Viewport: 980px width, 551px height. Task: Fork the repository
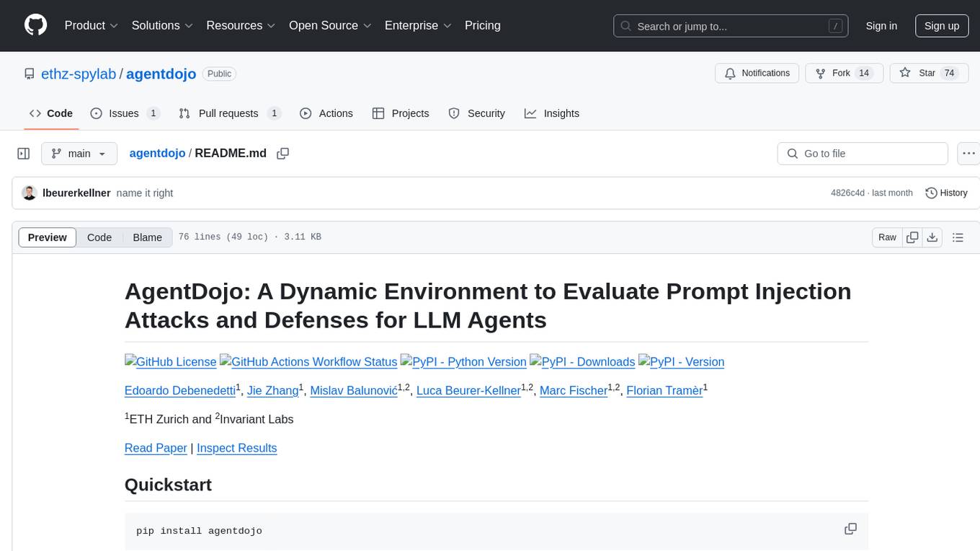pos(844,73)
